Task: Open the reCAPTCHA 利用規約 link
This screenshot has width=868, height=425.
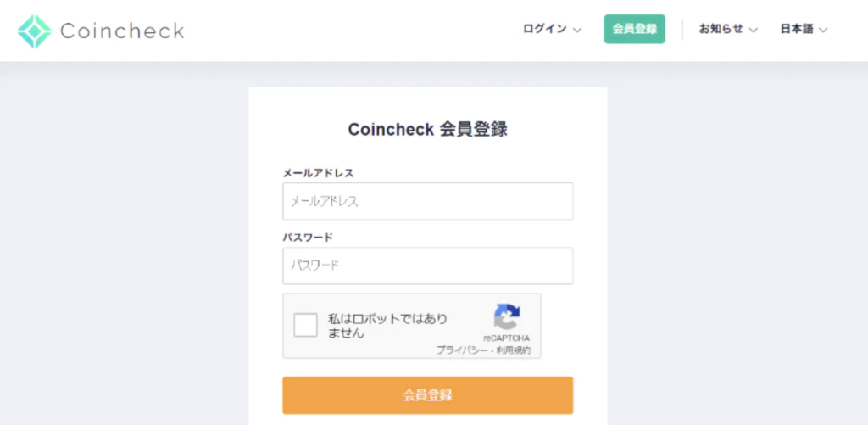Action: pyautogui.click(x=514, y=350)
